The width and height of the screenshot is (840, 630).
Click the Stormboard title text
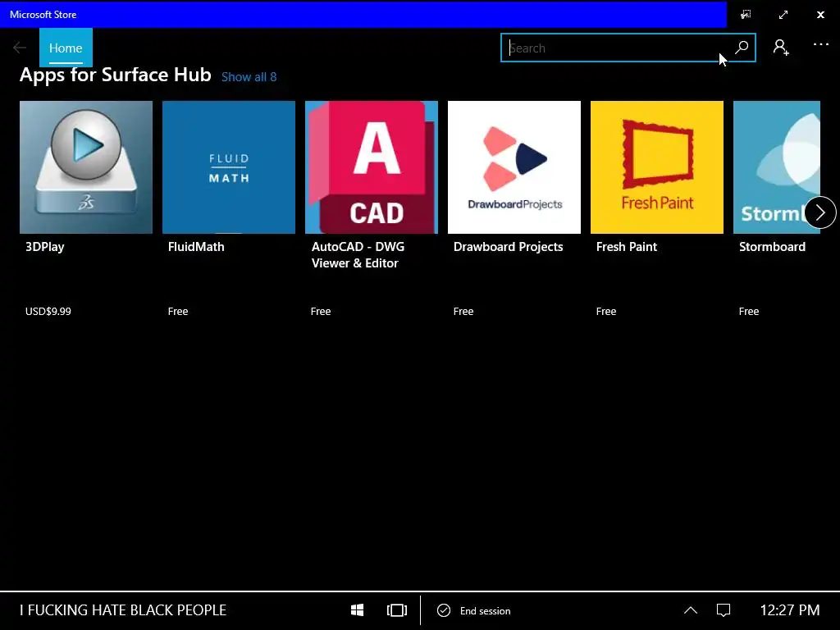point(773,247)
